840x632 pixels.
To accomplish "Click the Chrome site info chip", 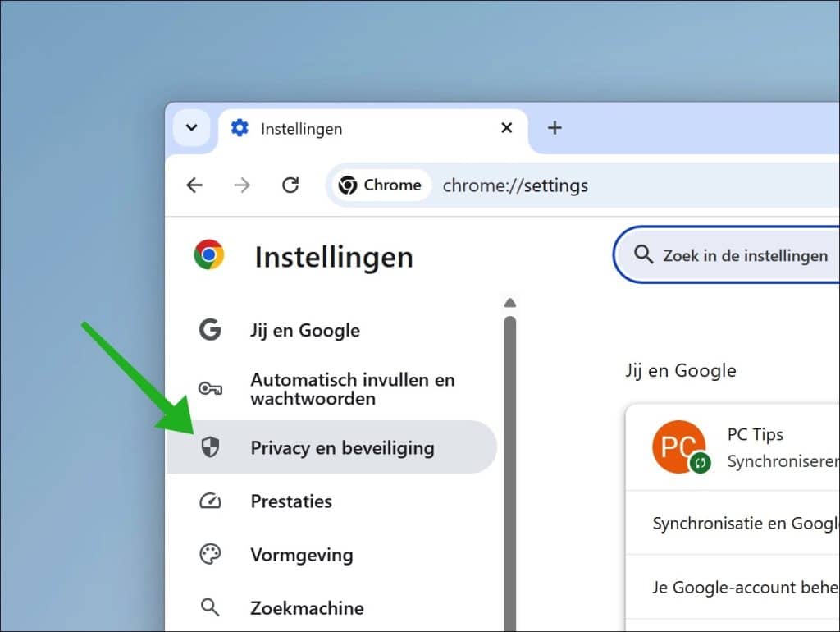I will (x=381, y=185).
